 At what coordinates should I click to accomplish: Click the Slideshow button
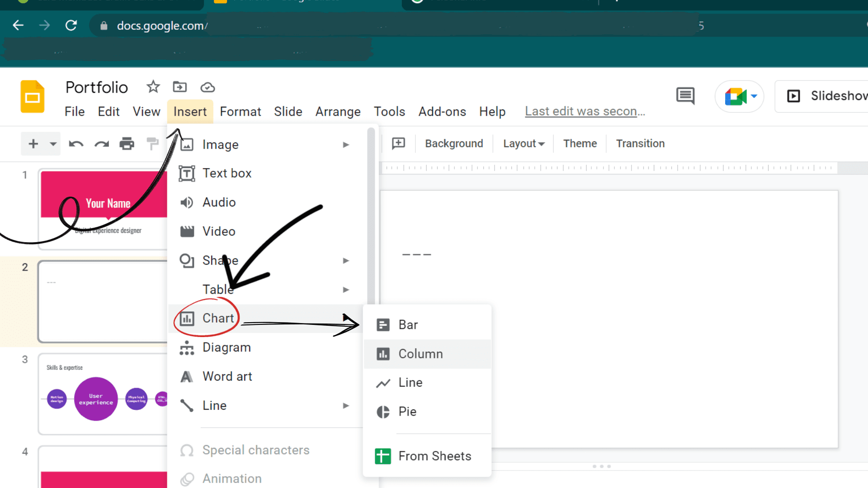(829, 95)
